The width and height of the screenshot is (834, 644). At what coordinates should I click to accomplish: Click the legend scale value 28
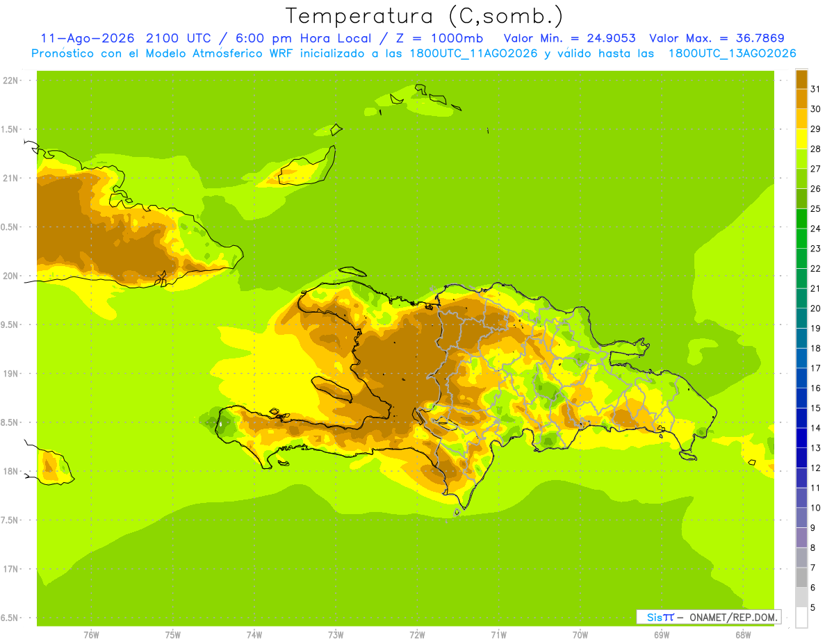[x=816, y=149]
